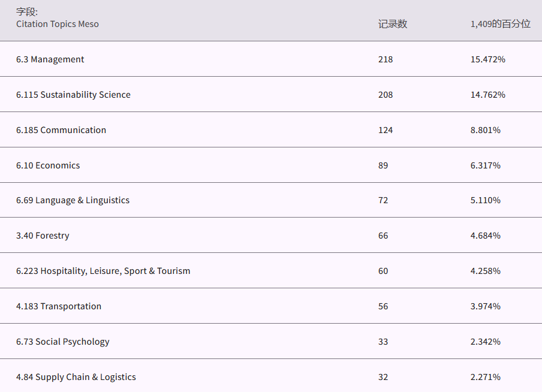The image size is (542, 392).
Task: Select the 6.115 Sustainability Science topic
Action: tap(73, 95)
